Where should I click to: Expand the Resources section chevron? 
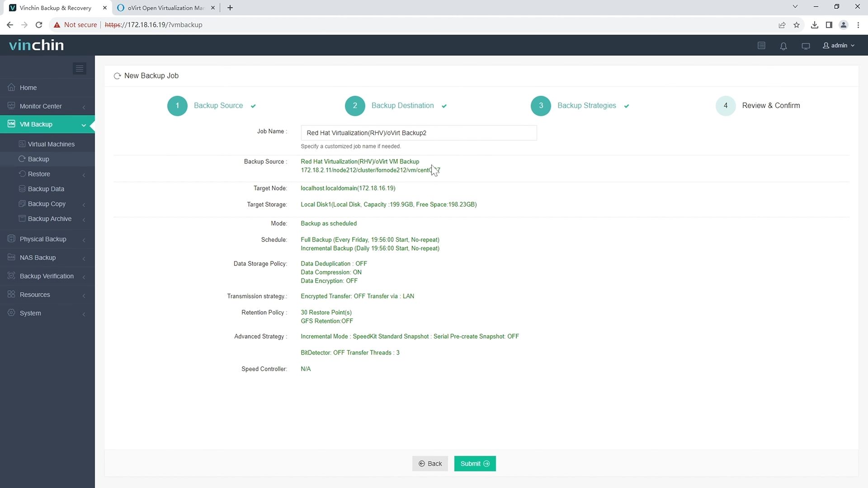click(x=85, y=295)
